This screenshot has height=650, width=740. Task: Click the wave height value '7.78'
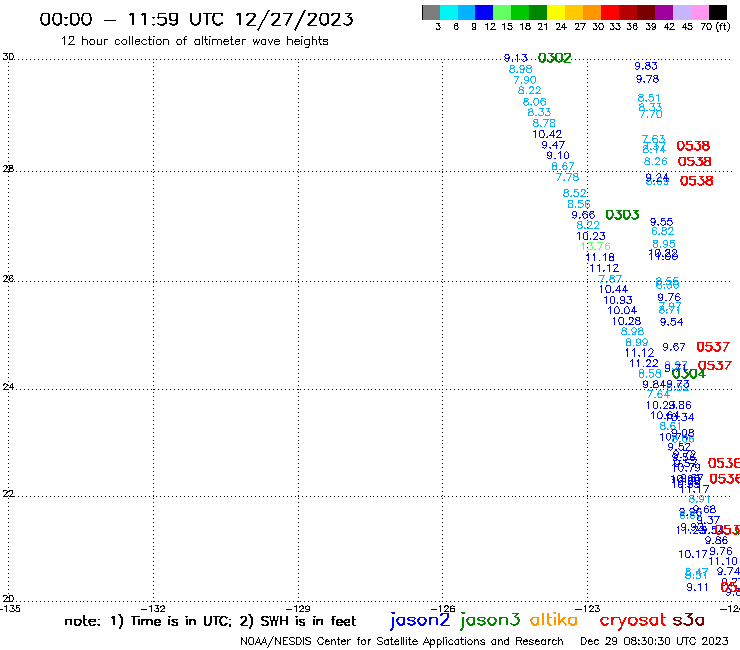pyautogui.click(x=567, y=177)
